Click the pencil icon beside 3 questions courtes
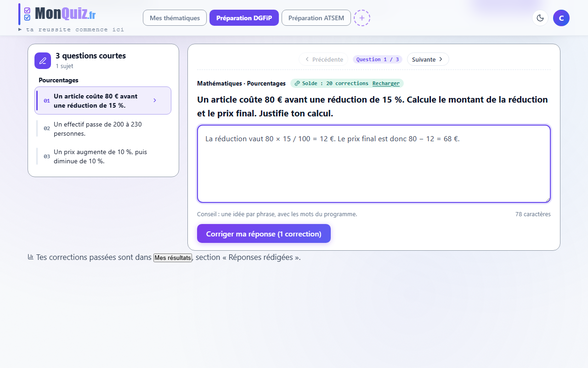 tap(43, 61)
